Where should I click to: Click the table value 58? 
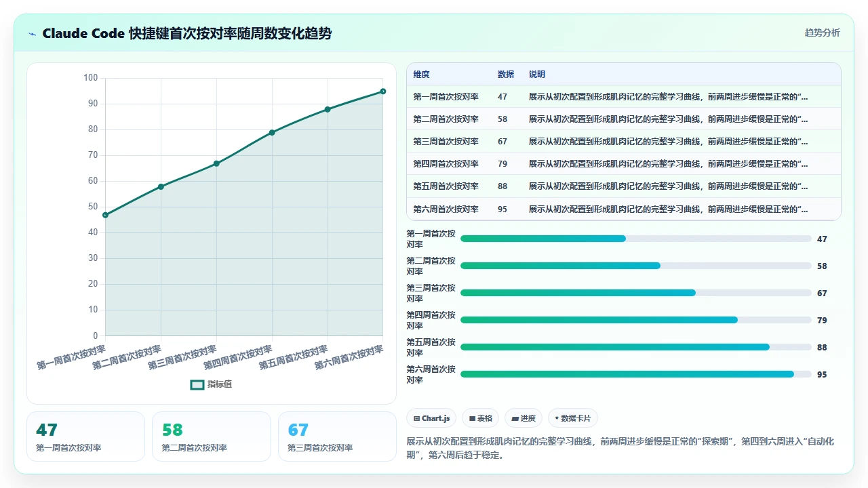pos(502,119)
